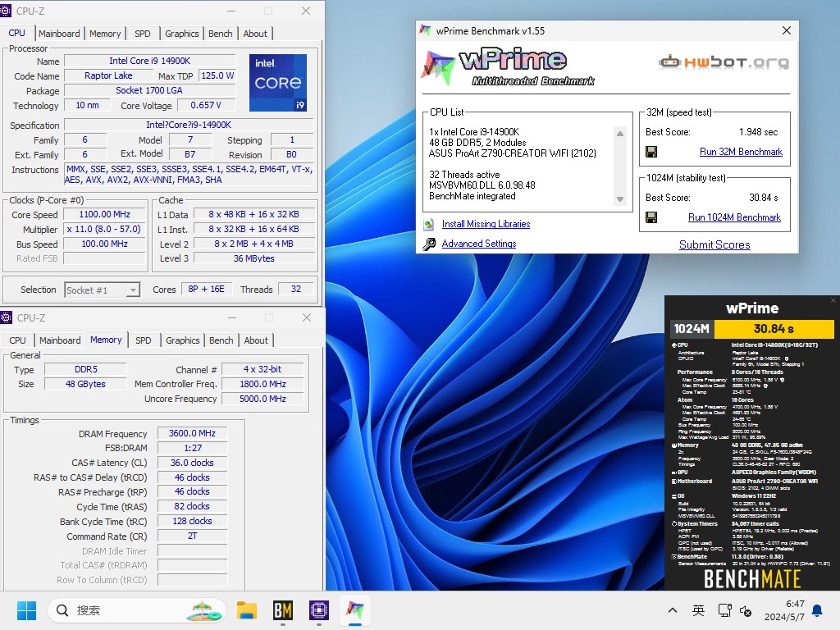
Task: Click the CPU-Z title bar icon in the upper window
Action: tap(6, 11)
